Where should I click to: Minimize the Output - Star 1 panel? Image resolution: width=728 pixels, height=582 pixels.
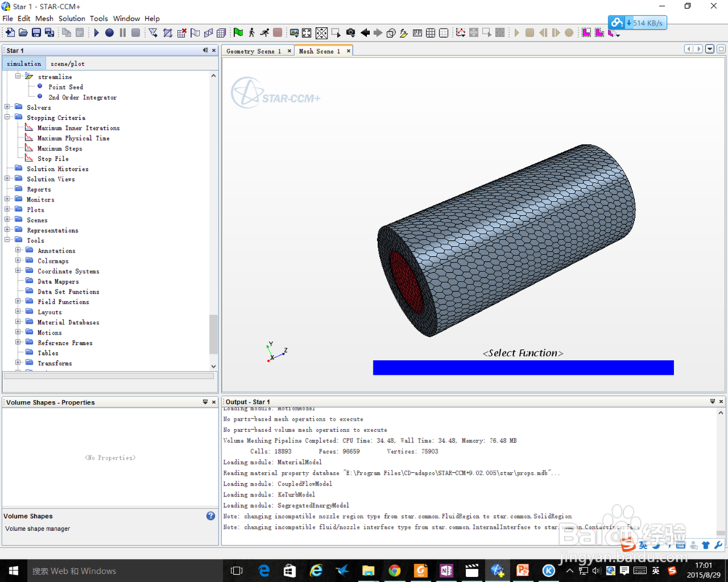pyautogui.click(x=712, y=402)
